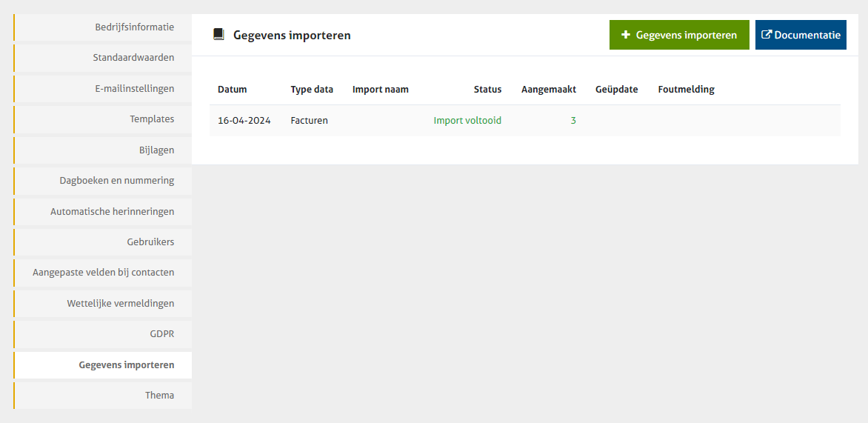
Task: Open the Bijlagen menu item
Action: pos(156,150)
